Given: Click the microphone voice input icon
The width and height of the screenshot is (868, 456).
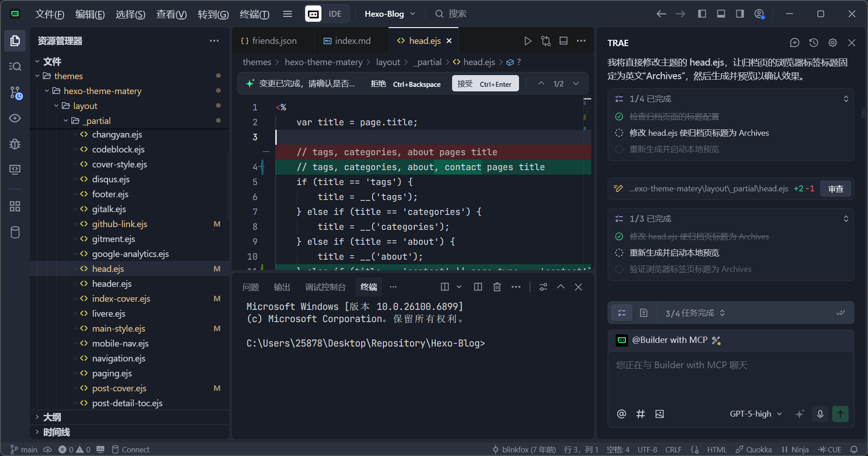Looking at the screenshot, I should point(820,414).
